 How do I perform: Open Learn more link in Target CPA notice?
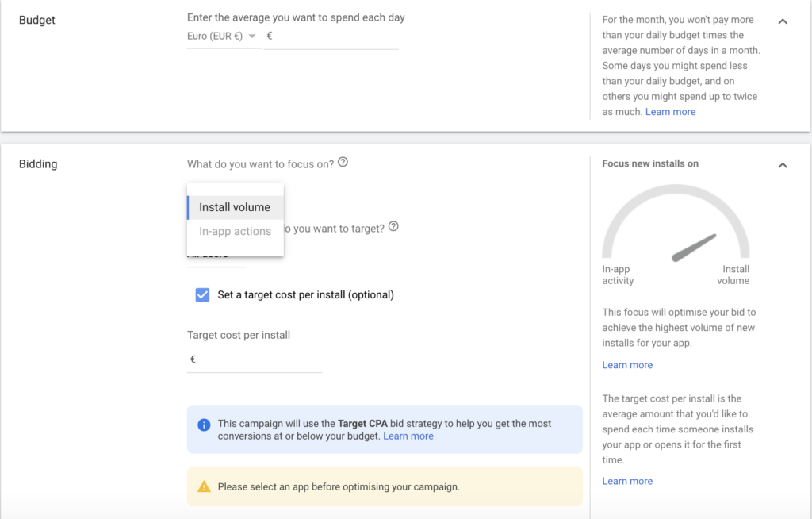click(408, 436)
